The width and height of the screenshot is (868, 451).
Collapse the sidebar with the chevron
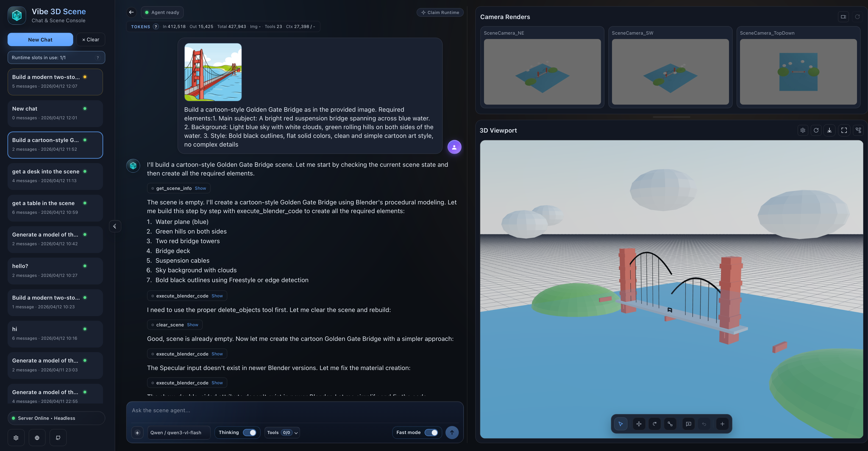tap(115, 226)
